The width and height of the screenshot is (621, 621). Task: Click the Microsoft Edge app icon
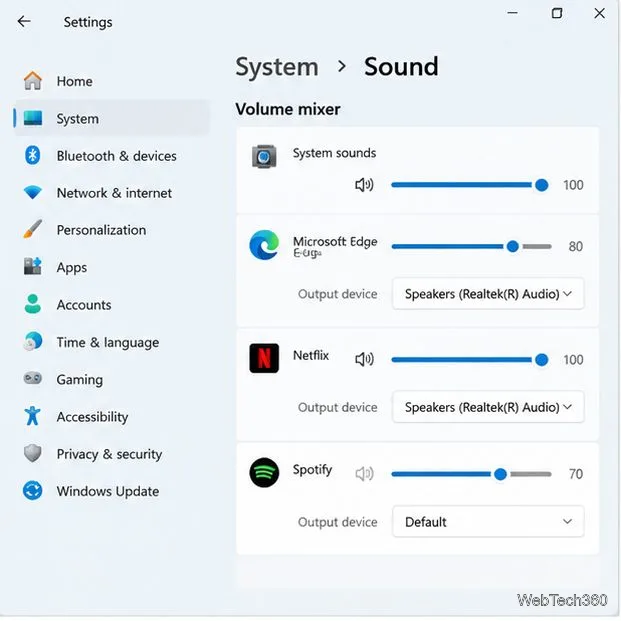click(264, 245)
